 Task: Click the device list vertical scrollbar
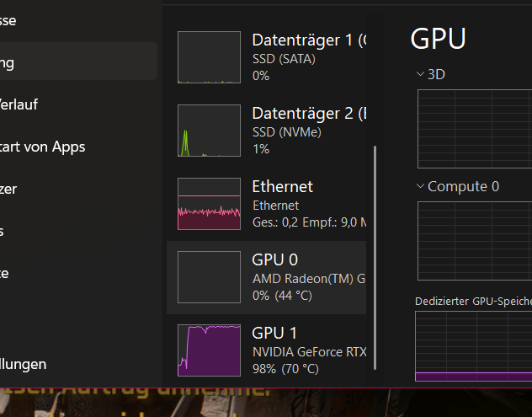(375, 258)
